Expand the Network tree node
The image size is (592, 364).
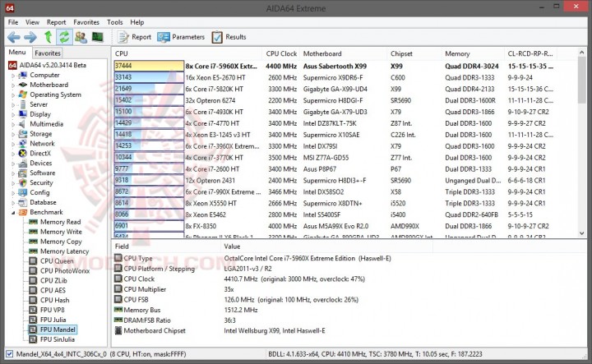pyautogui.click(x=13, y=144)
